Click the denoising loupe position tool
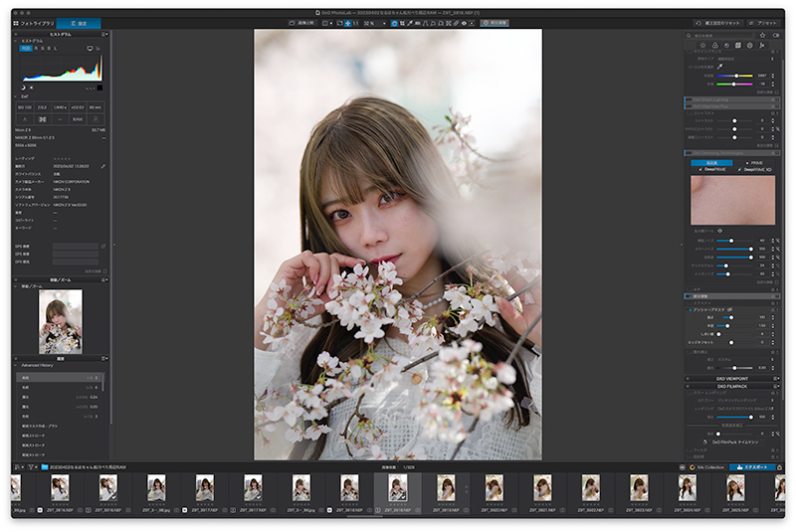Screen dimensions: 796x532 coord(719,231)
